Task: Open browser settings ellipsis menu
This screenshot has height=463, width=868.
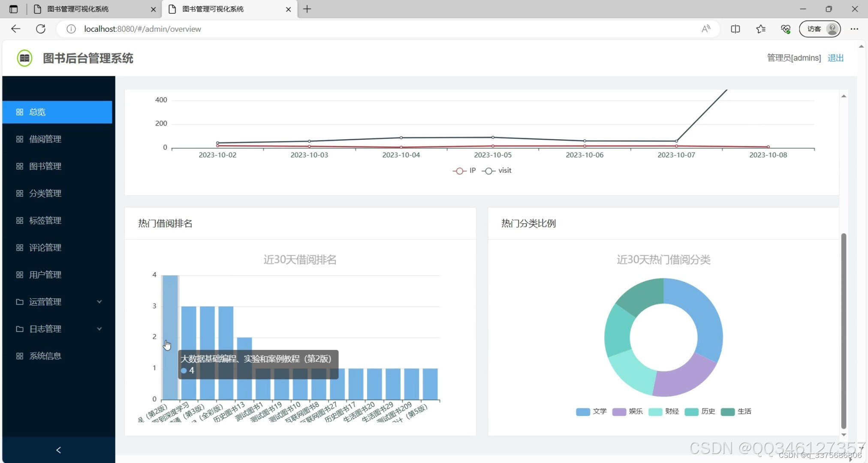Action: (854, 29)
